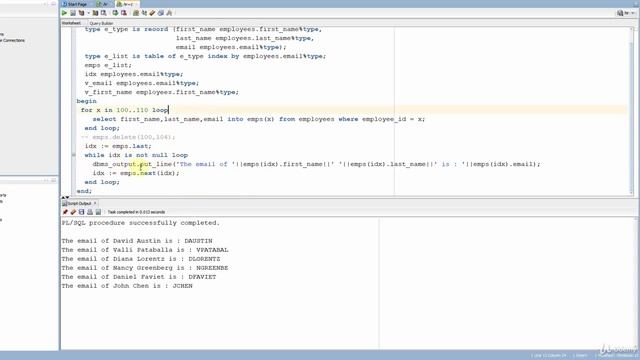Select the Query Builder sub-tab
The width and height of the screenshot is (640, 360).
(101, 23)
